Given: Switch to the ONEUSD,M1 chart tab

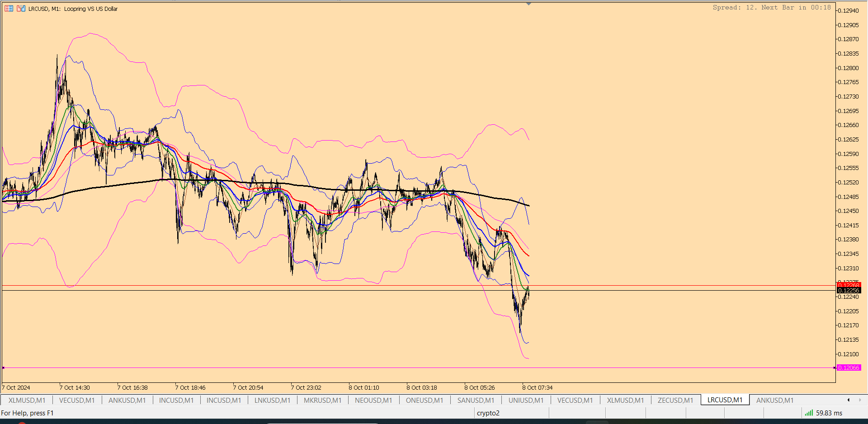Looking at the screenshot, I should pyautogui.click(x=425, y=400).
